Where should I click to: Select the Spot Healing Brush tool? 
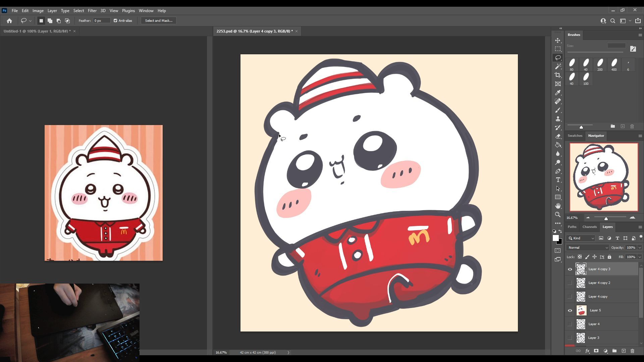[558, 101]
